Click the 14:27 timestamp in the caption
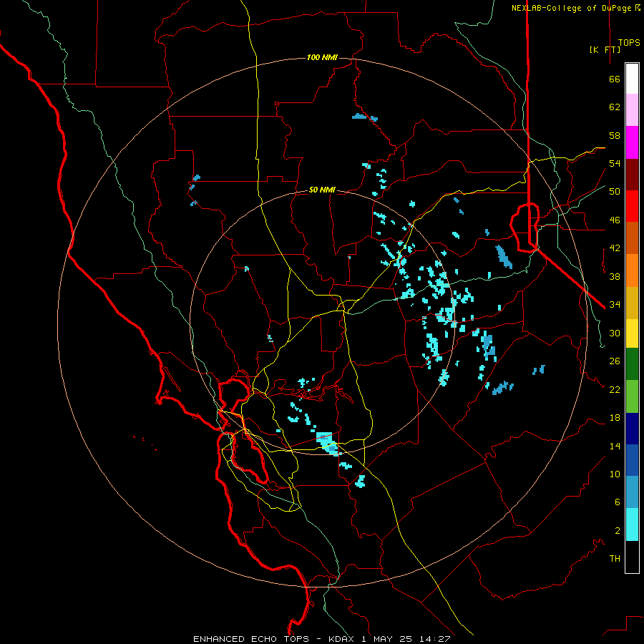The height and width of the screenshot is (644, 644). tap(435, 639)
